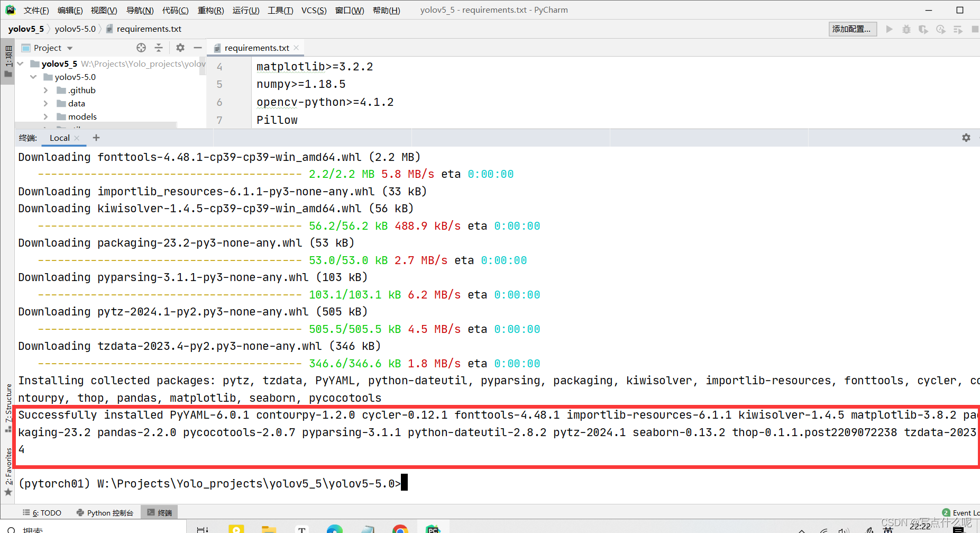This screenshot has width=980, height=533.
Task: Open the 导航(N) menu
Action: click(x=140, y=10)
